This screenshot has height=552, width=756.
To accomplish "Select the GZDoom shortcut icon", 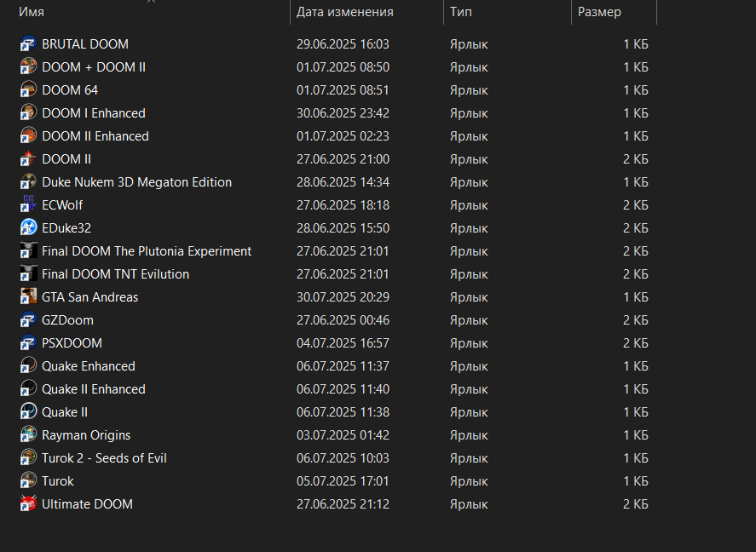I will (x=28, y=320).
